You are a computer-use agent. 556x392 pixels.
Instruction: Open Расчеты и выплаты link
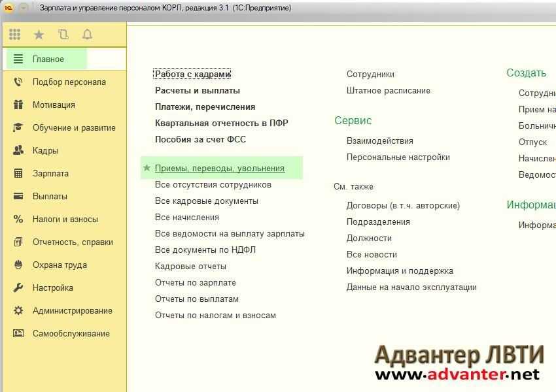[198, 90]
